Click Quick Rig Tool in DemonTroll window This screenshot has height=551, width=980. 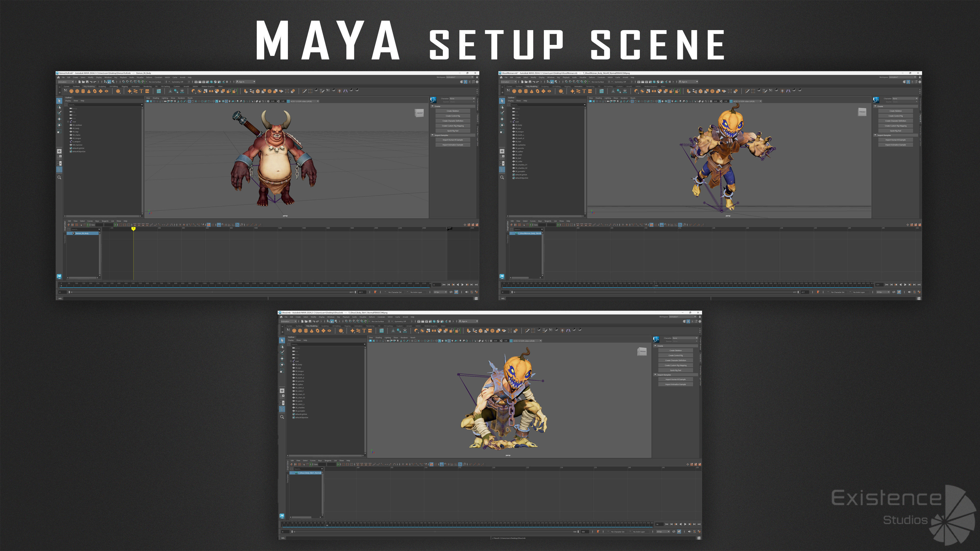453,131
